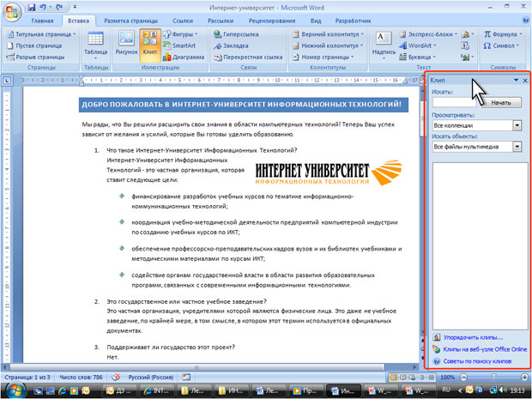Click Начать search button in Клип pane
This screenshot has width=532, height=399.
click(x=501, y=102)
